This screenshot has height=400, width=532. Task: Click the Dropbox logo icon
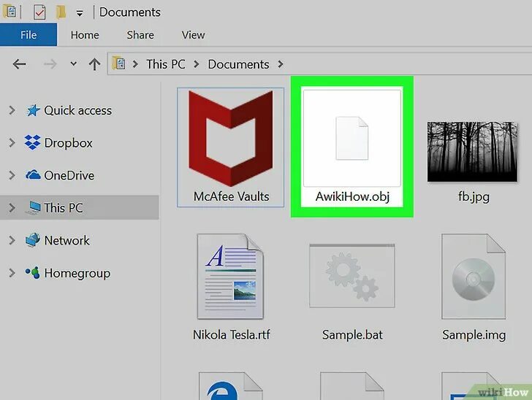[33, 142]
